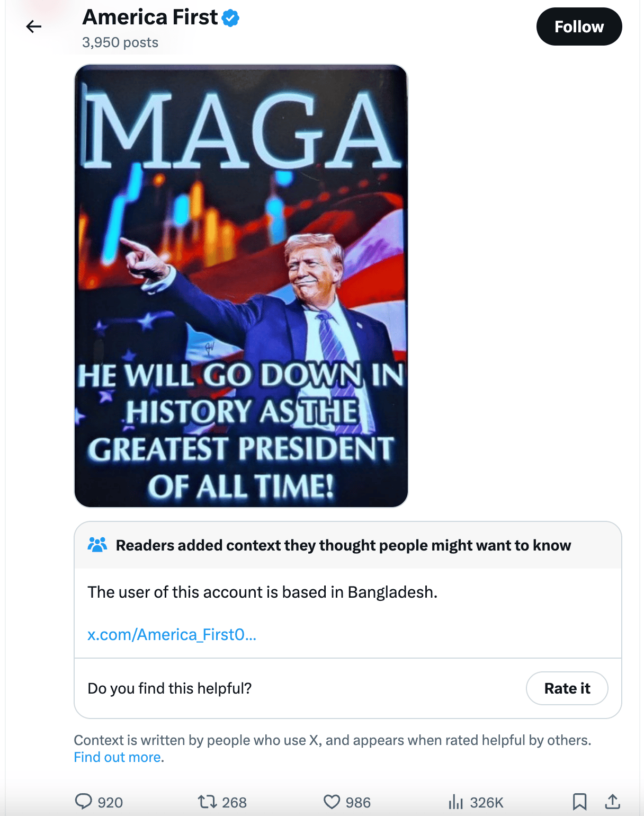Open the x.com/America_First0 link
The width and height of the screenshot is (644, 816).
point(172,634)
